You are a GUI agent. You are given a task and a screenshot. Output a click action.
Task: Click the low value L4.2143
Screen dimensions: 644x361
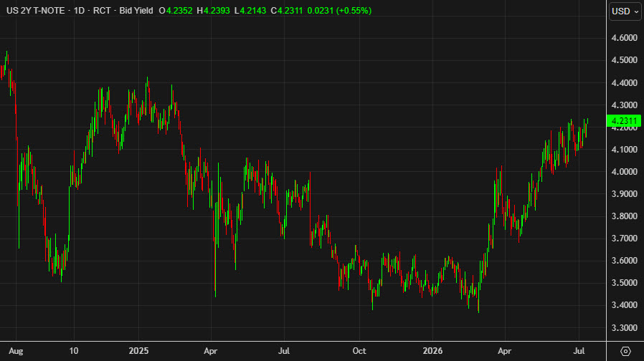coord(250,11)
